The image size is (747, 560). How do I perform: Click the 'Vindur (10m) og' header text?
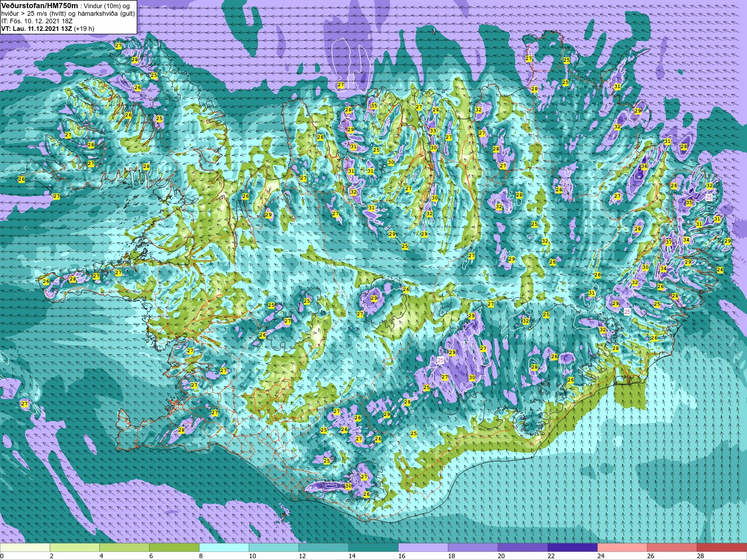[107, 6]
